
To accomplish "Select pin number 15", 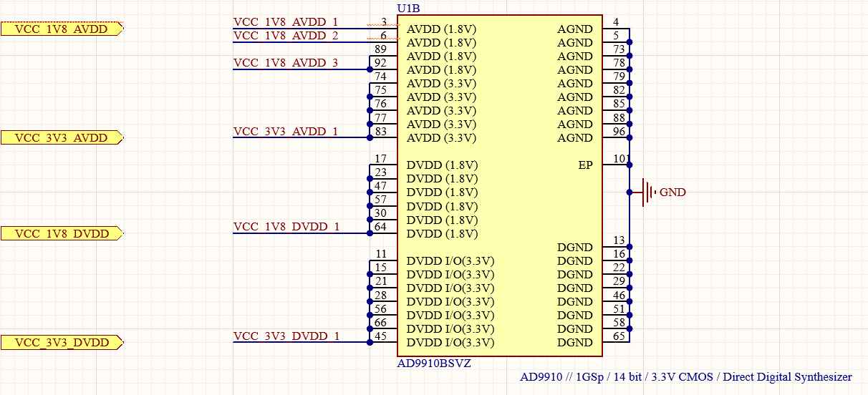I will (x=381, y=268).
